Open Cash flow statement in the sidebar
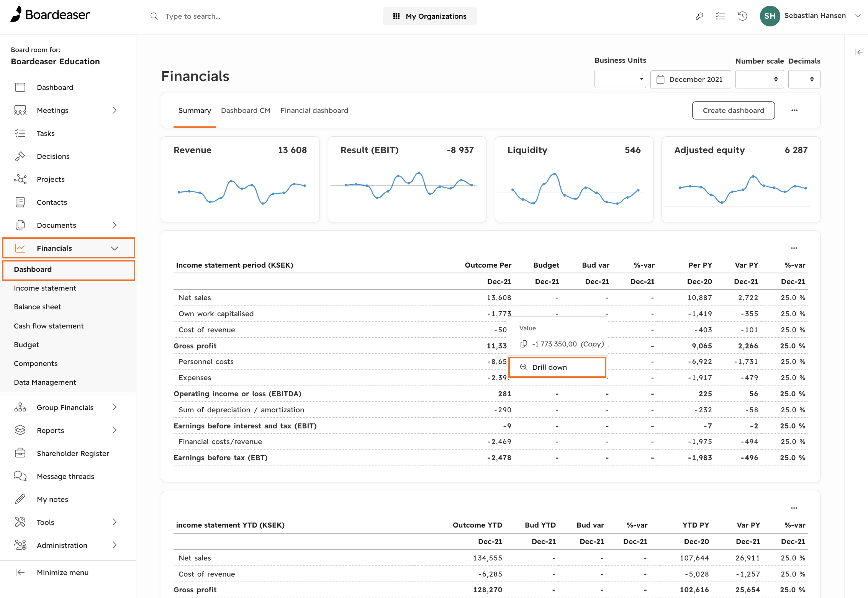The height and width of the screenshot is (598, 868). pos(49,326)
